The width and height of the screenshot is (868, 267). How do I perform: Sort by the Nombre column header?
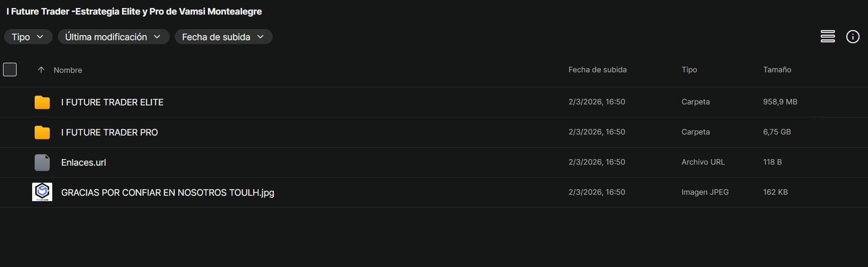point(68,70)
